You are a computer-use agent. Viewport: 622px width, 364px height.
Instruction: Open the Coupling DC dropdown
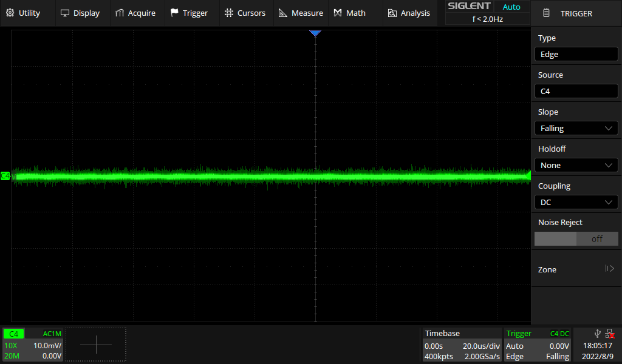coord(576,203)
